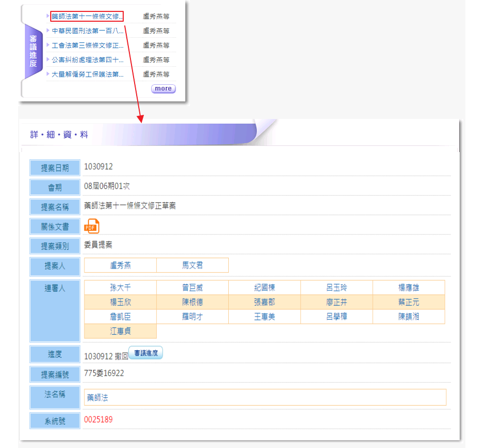484x448 pixels.
Task: Open 大量解僱勞工保護法第 list entry
Action: tap(87, 74)
